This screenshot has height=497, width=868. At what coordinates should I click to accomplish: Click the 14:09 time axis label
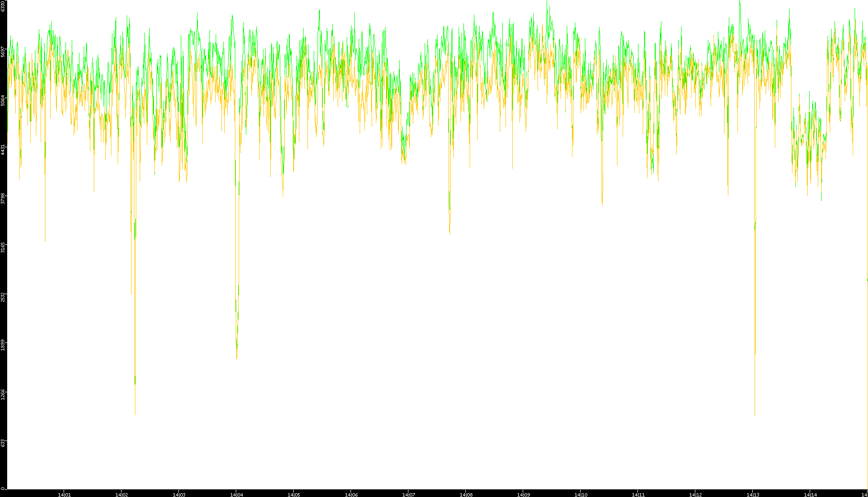point(523,495)
